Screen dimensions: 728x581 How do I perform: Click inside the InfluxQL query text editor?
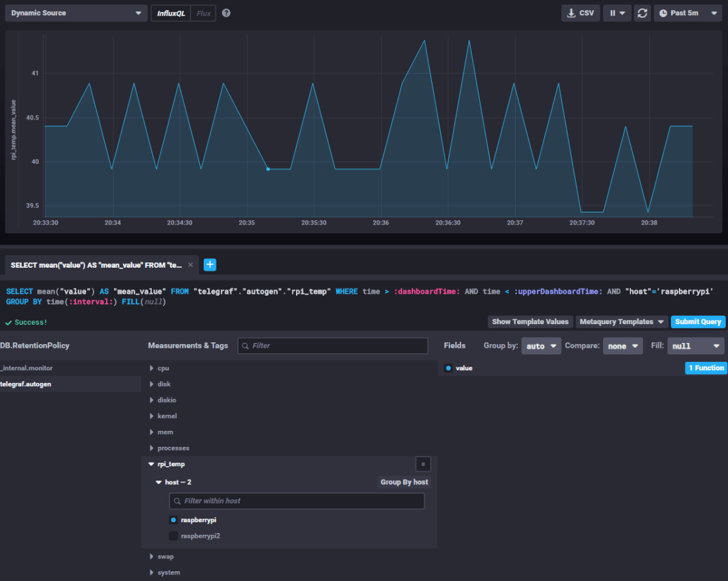click(363, 297)
